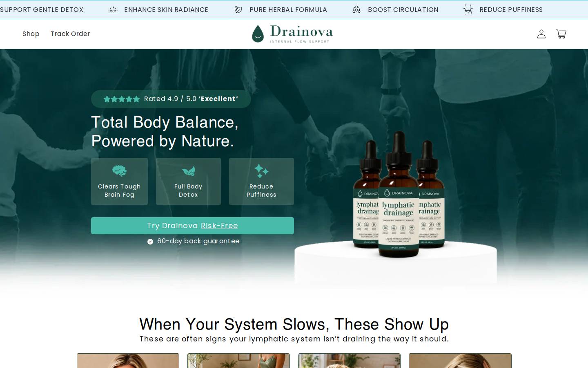The image size is (588, 368).
Task: Click the 60-day back guarantee text
Action: coord(198,241)
